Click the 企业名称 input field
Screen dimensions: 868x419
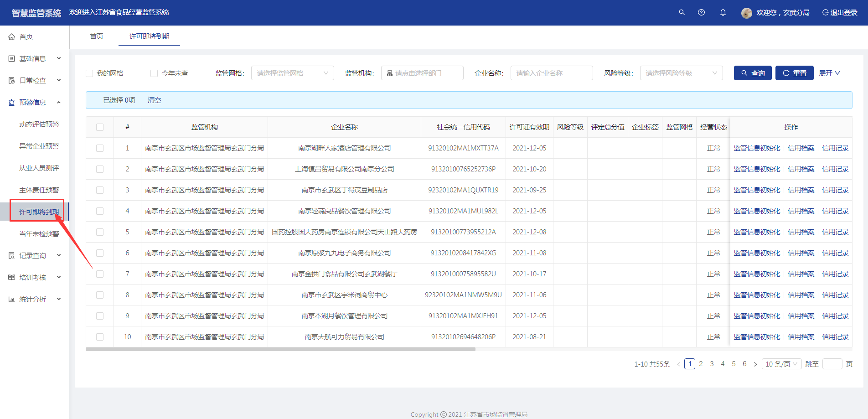click(x=552, y=73)
